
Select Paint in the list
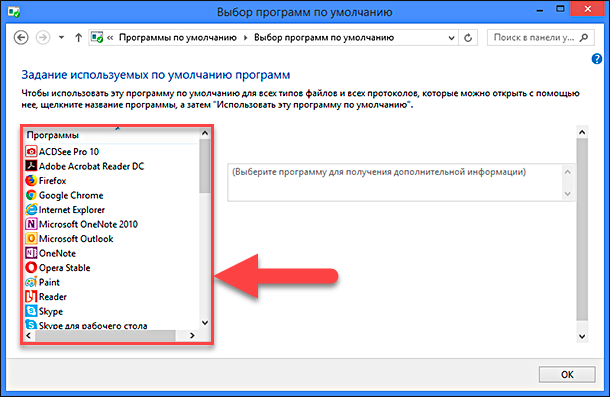tap(49, 282)
